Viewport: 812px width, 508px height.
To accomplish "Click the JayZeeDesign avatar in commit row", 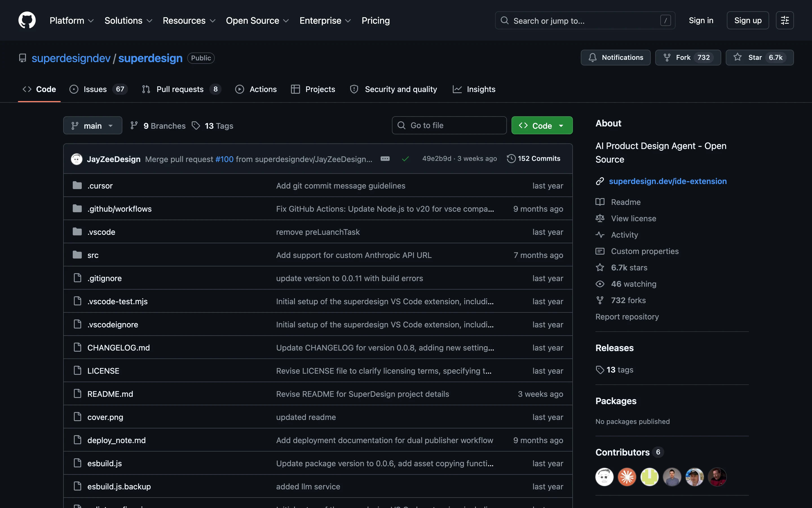I will (x=77, y=159).
